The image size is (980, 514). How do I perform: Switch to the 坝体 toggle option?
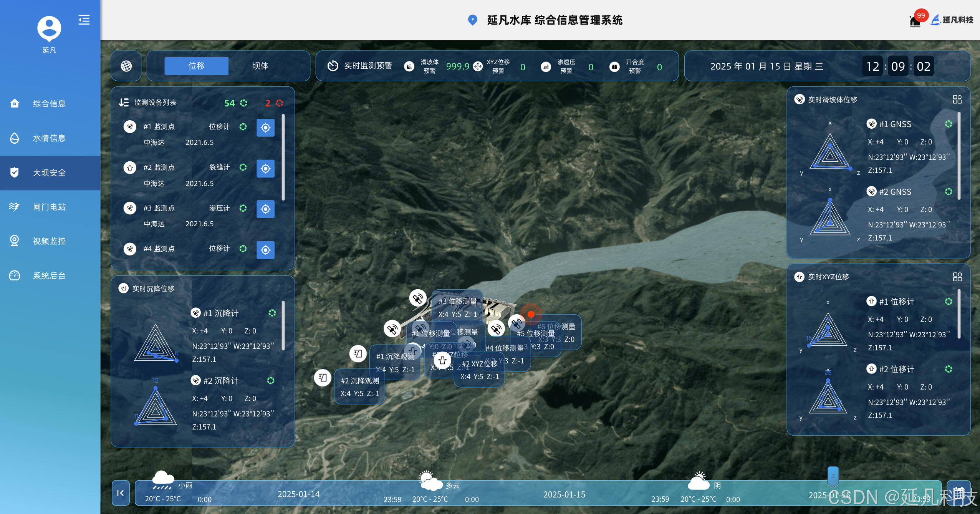(x=260, y=66)
